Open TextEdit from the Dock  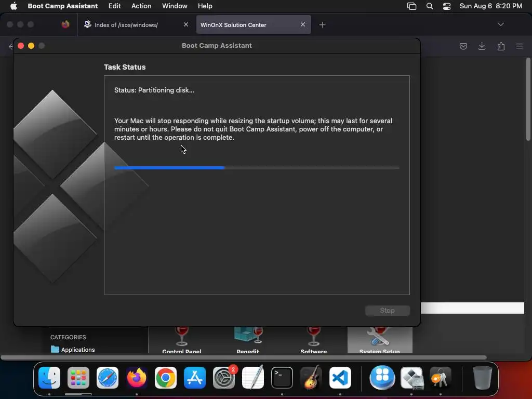tap(253, 378)
